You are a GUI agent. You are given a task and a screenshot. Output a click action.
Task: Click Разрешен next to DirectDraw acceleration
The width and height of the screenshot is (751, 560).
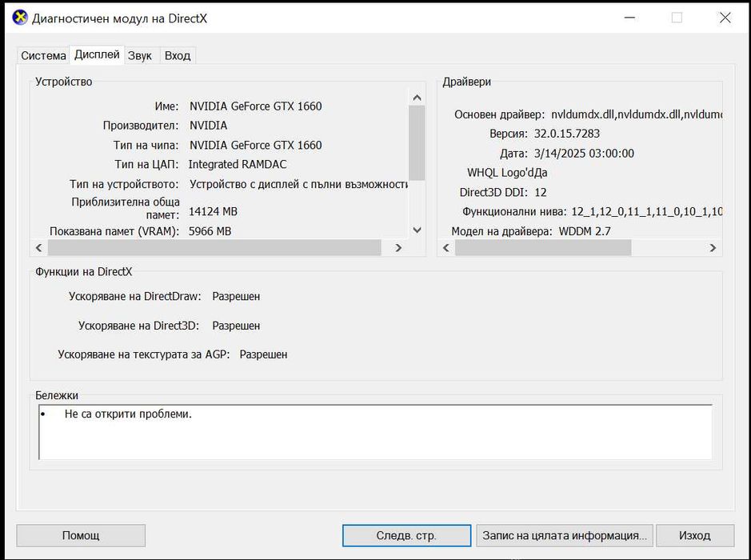[x=236, y=297]
